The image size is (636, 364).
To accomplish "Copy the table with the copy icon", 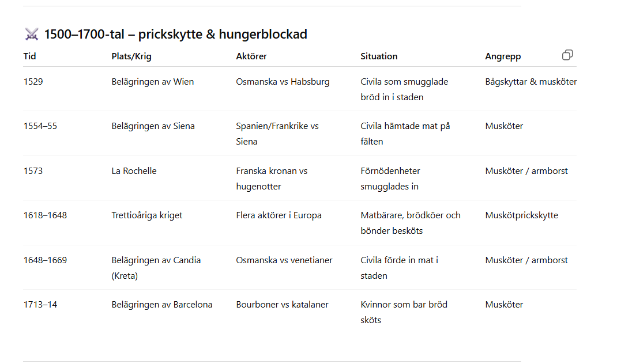I will [x=567, y=55].
